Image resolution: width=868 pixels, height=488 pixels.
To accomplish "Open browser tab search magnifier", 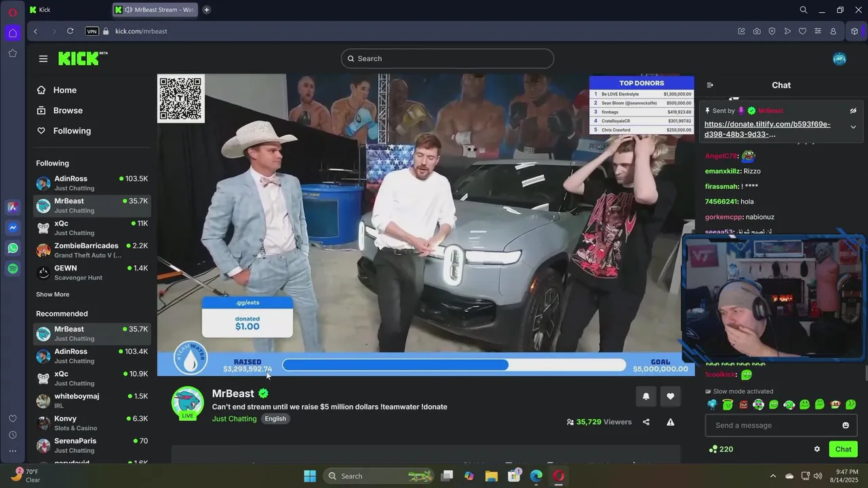I will (x=804, y=9).
